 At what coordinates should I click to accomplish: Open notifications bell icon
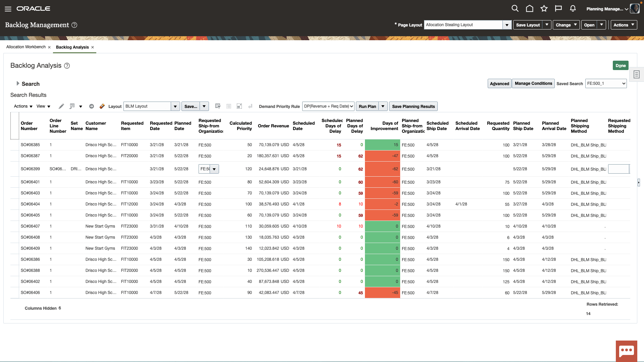573,9
